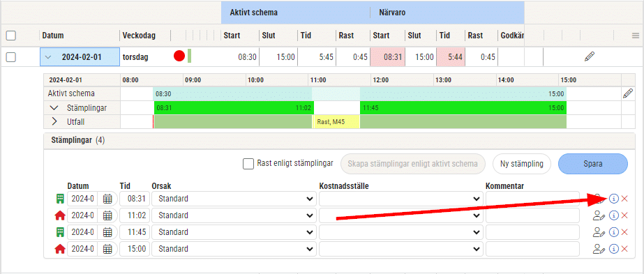Tick the select-all checkbox in header
Image resolution: width=644 pixels, height=274 pixels.
(x=11, y=36)
